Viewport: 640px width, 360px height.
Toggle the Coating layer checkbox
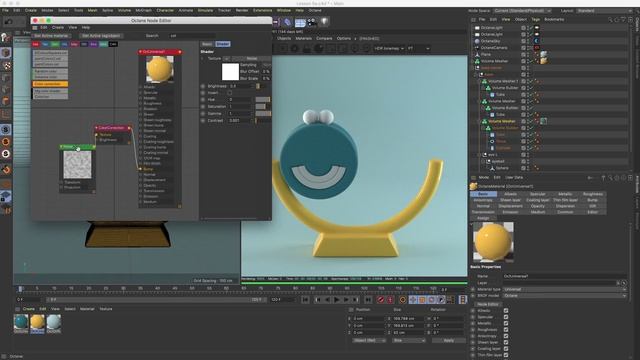pyautogui.click(x=506, y=349)
